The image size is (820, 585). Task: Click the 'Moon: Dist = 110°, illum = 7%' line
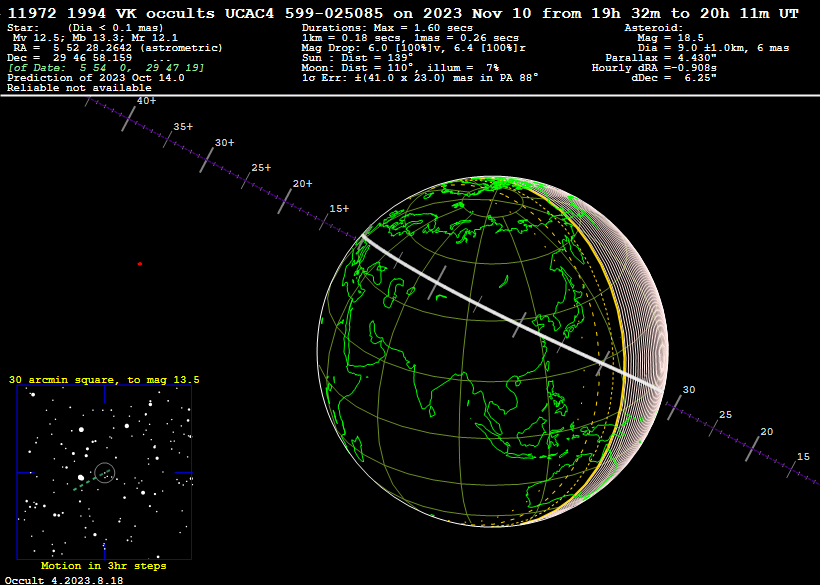(x=400, y=68)
